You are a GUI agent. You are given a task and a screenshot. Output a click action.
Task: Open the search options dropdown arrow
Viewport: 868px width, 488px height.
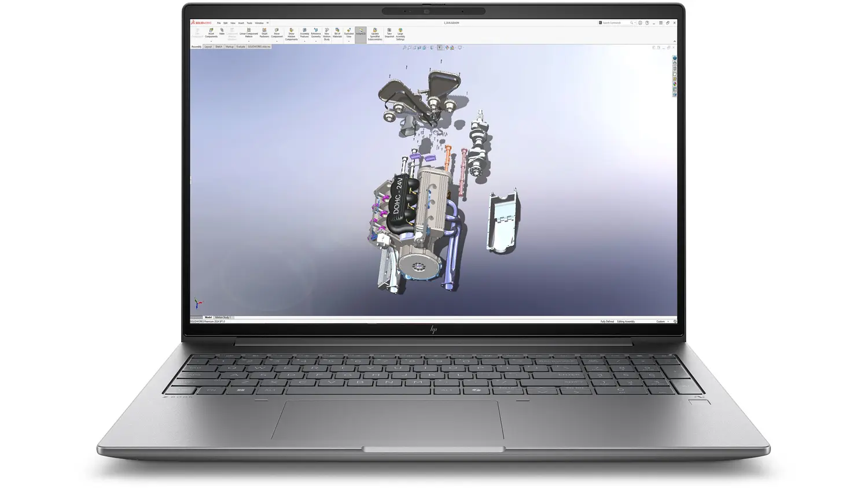click(x=635, y=23)
